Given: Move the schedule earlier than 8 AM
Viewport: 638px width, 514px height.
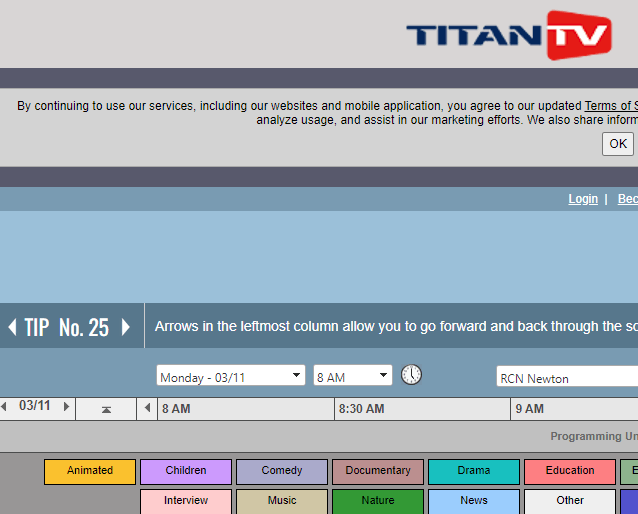Looking at the screenshot, I should pyautogui.click(x=147, y=408).
